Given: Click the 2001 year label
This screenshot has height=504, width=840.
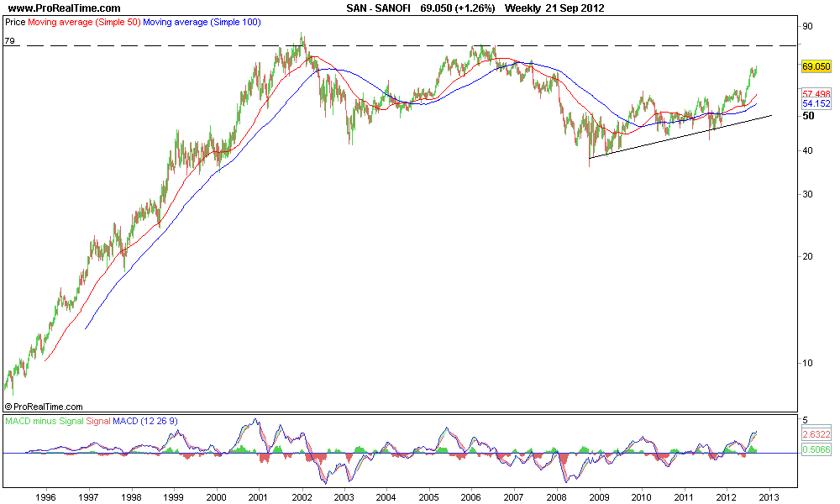Looking at the screenshot, I should (259, 497).
